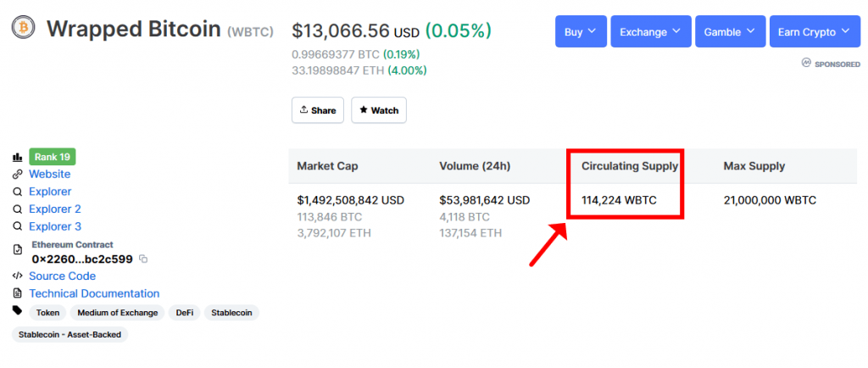Click the magnifier icon beside Explorer

tap(17, 192)
